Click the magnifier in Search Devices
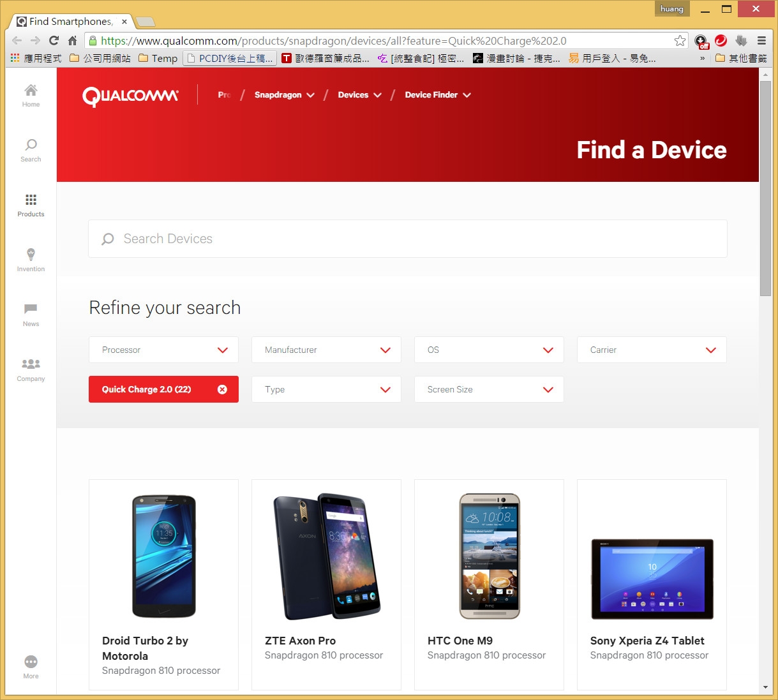Viewport: 778px width, 700px height. coord(108,239)
